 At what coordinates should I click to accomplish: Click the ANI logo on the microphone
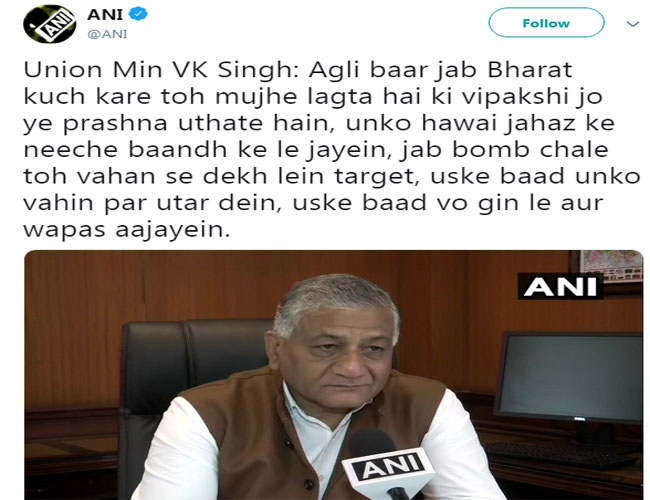[x=389, y=467]
